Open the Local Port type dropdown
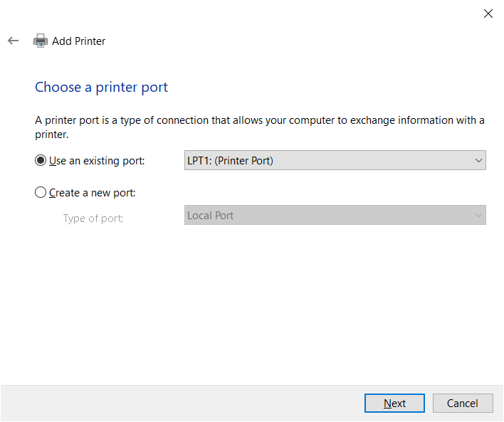This screenshot has width=504, height=422. (x=335, y=215)
